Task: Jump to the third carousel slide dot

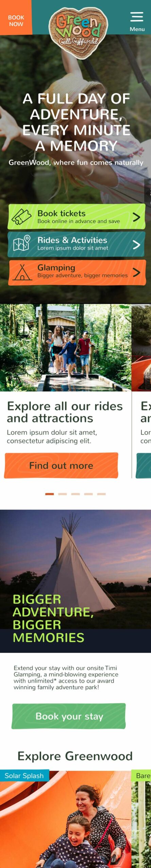Action: coord(75,494)
